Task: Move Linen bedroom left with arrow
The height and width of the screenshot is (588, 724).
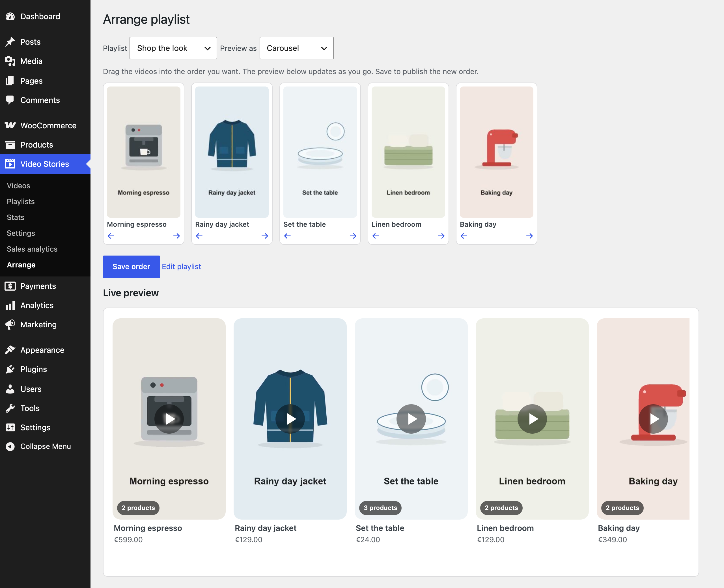Action: click(x=376, y=236)
